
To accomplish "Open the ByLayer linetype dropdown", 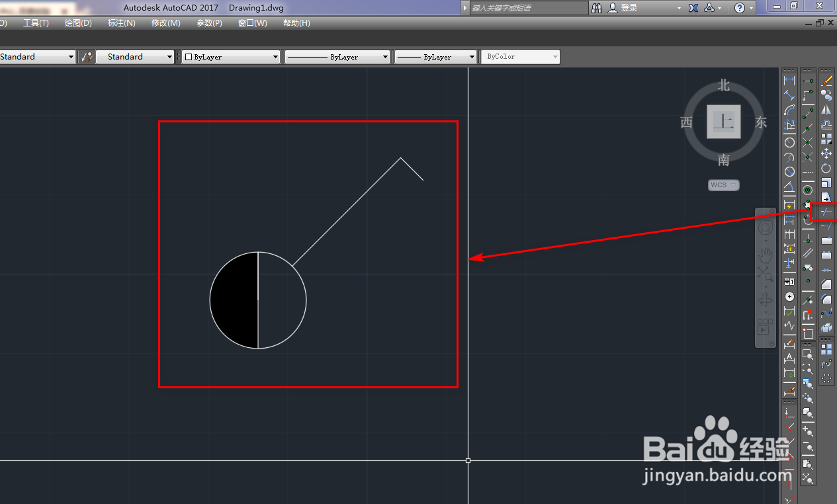I will point(337,57).
